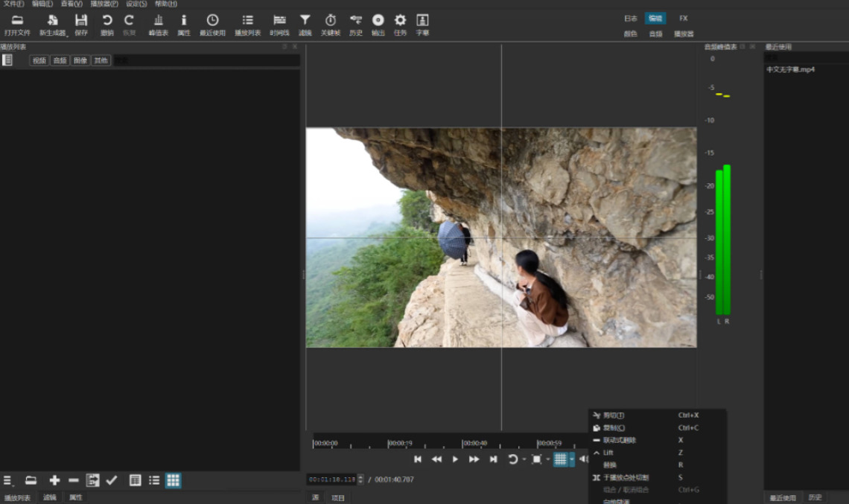Open 中文无字幕.mp4 from the recent list

point(790,69)
